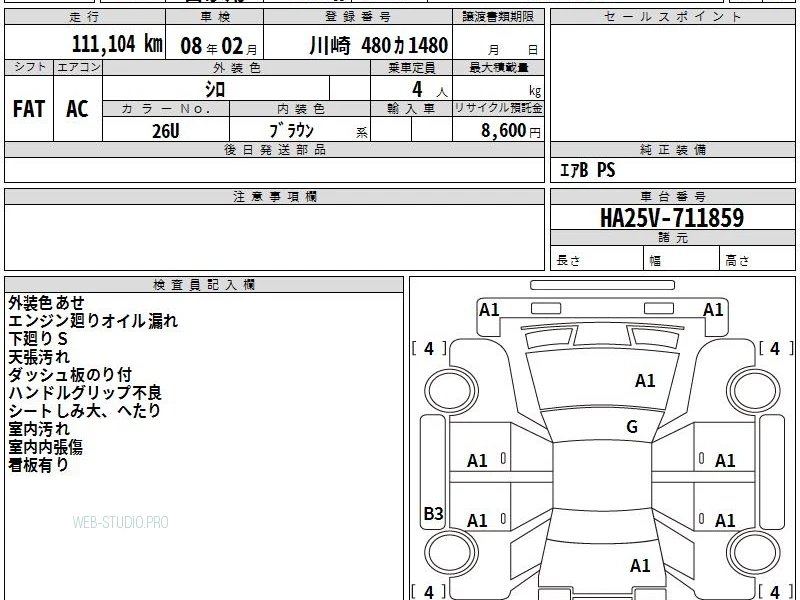This screenshot has width=800, height=600.
Task: Select the equipment text "エアB PS"
Action: [x=588, y=170]
